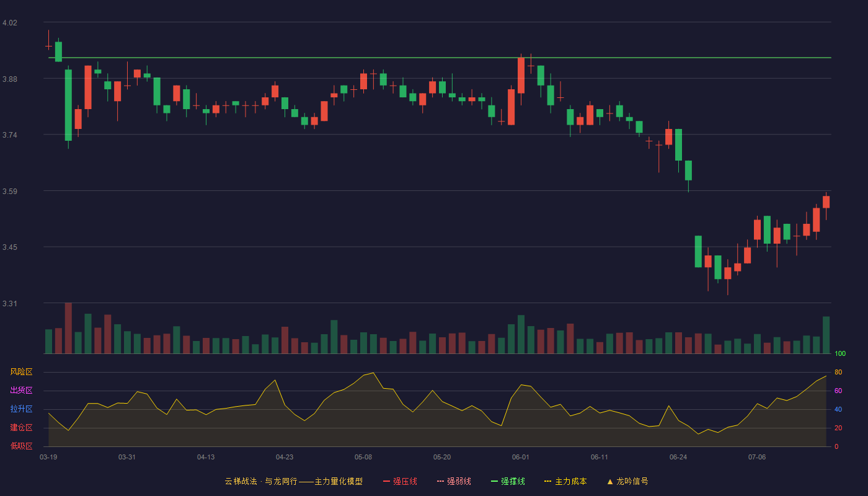Toggle the 强压线 legend entry
868x496 pixels.
400,481
